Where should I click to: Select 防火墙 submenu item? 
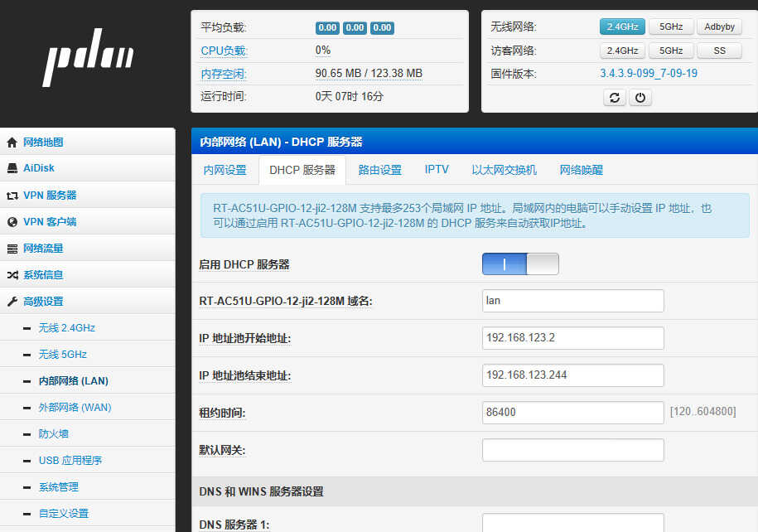pyautogui.click(x=54, y=434)
